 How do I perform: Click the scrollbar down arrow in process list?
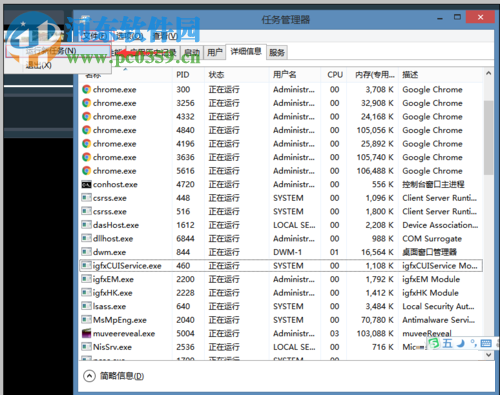(488, 355)
